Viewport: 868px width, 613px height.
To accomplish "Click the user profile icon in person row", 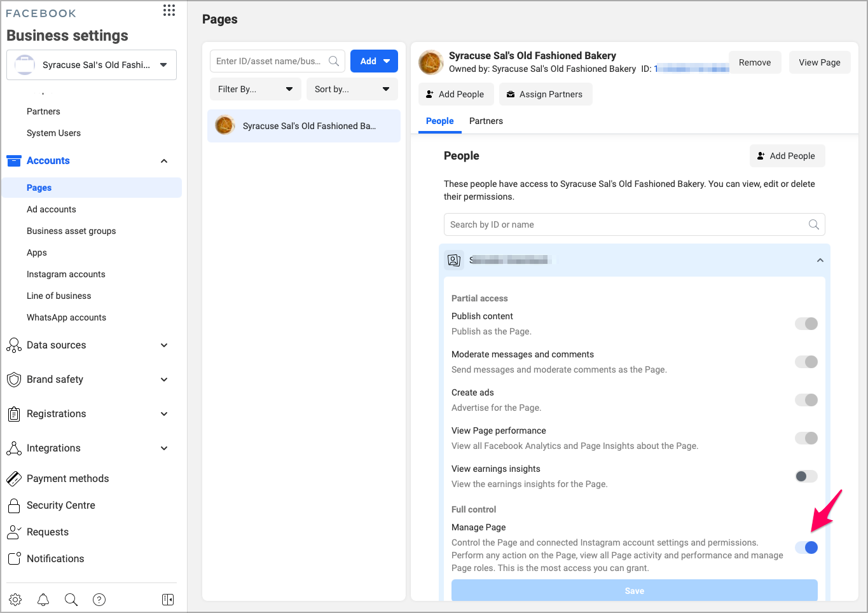I will pos(454,260).
